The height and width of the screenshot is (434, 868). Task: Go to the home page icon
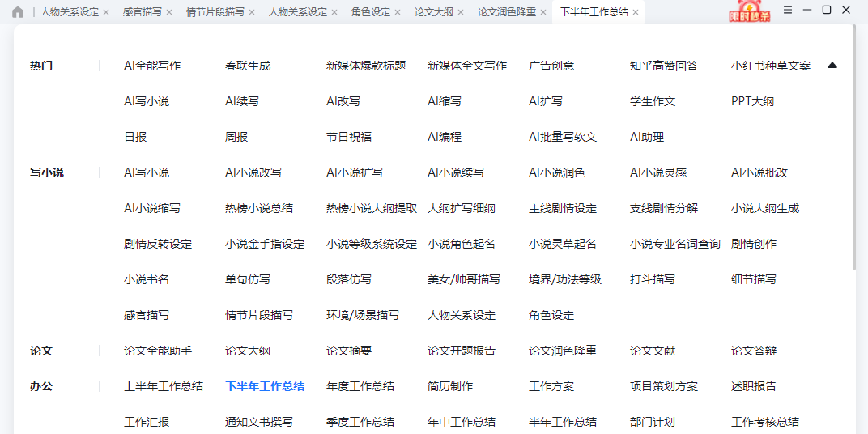coord(18,12)
